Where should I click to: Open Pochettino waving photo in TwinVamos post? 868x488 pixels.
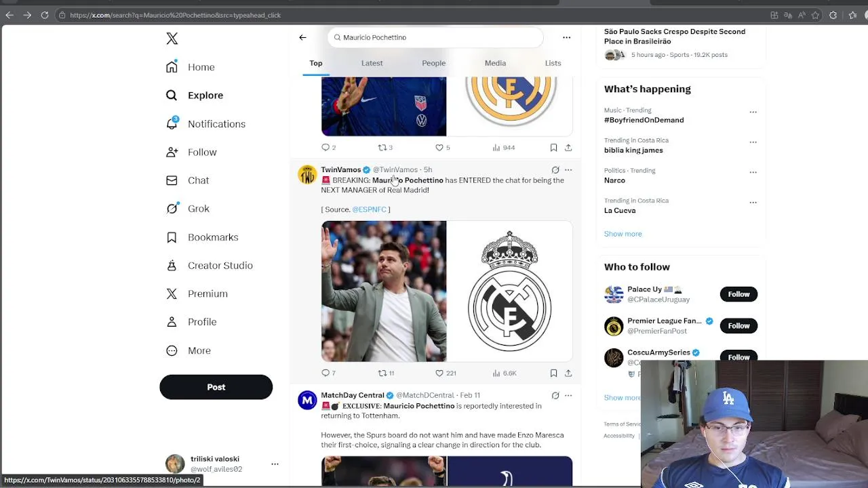(384, 291)
